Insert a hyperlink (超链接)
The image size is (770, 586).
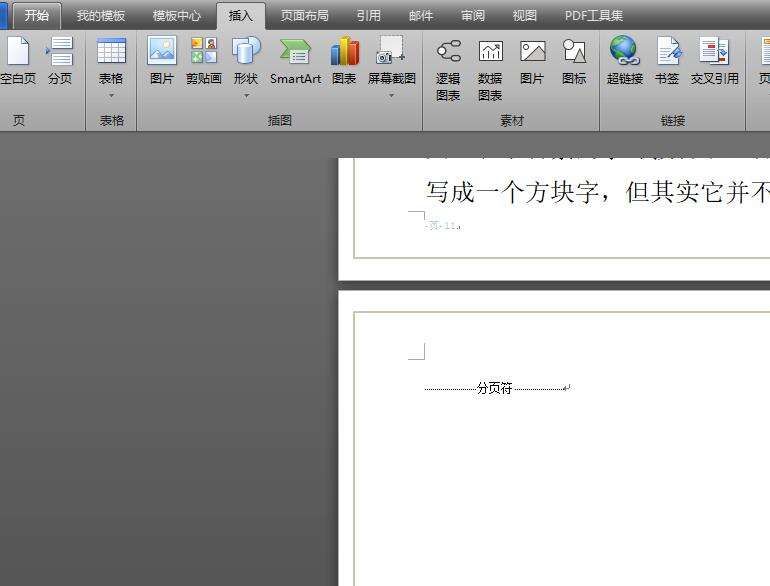624,61
